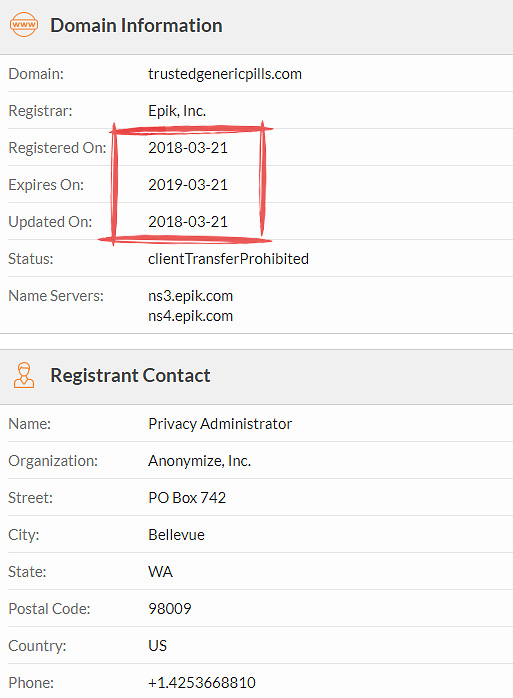
Task: Select the PO Box 742 street value
Action: pyautogui.click(x=187, y=498)
